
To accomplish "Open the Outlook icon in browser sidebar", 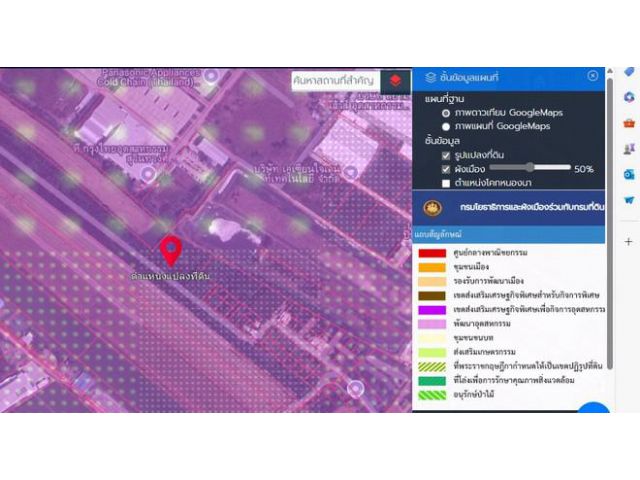I will coord(629,174).
